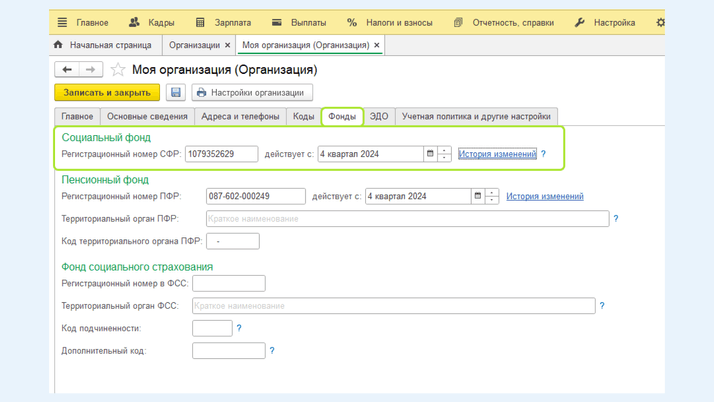
Task: Click the forward navigation arrow
Action: (x=91, y=69)
